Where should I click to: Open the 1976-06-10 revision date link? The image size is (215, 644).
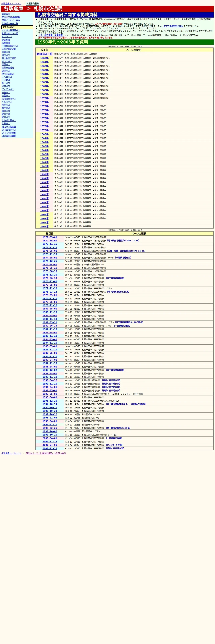click(x=50, y=278)
